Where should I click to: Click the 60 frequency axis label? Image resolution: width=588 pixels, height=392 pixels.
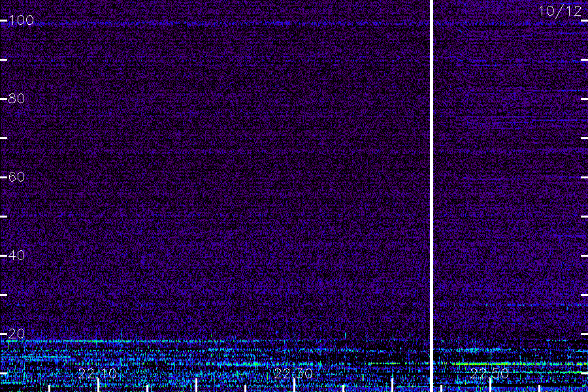[16, 176]
